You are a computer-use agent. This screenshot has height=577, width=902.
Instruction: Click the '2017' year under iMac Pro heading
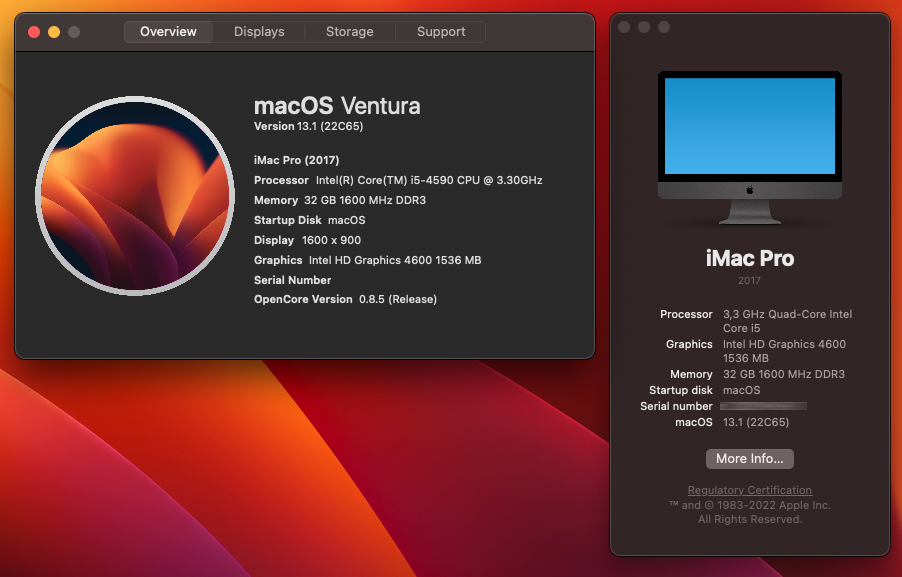coord(750,281)
